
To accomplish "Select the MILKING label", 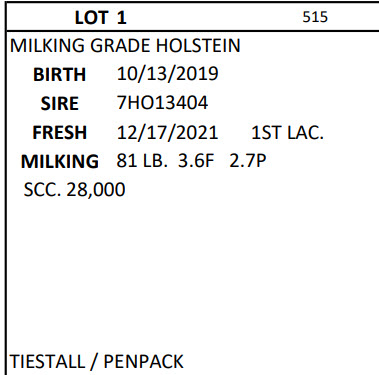I will pyautogui.click(x=60, y=161).
